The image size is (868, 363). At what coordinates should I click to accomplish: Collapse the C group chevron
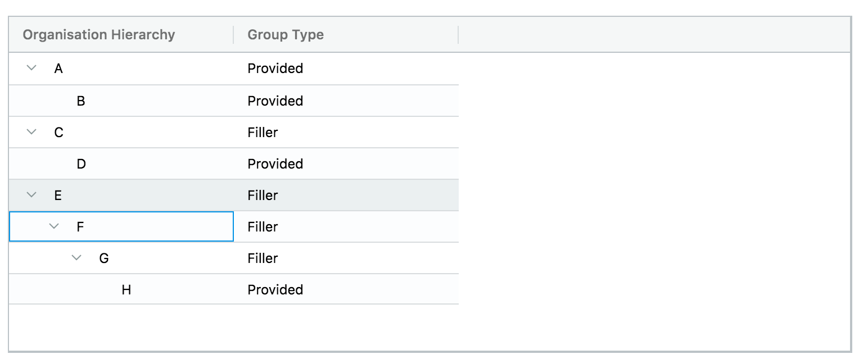pyautogui.click(x=31, y=132)
